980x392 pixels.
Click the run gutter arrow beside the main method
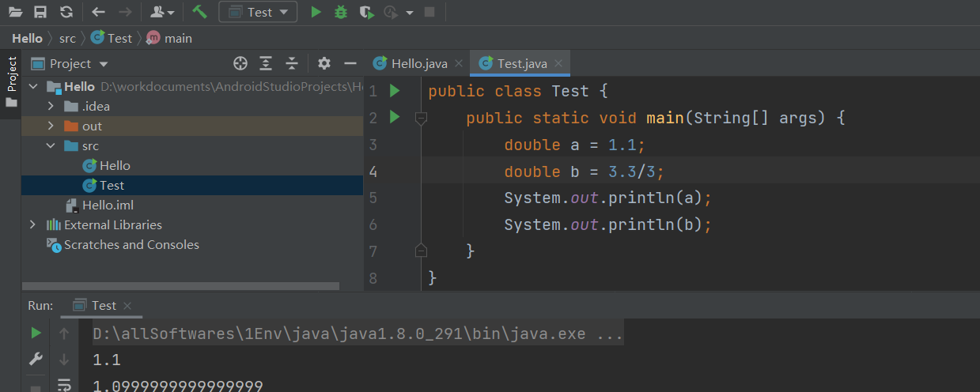pos(395,118)
